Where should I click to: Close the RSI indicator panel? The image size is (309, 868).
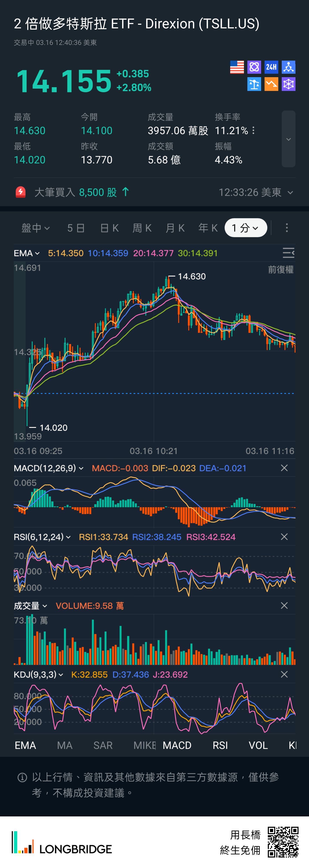[x=284, y=537]
